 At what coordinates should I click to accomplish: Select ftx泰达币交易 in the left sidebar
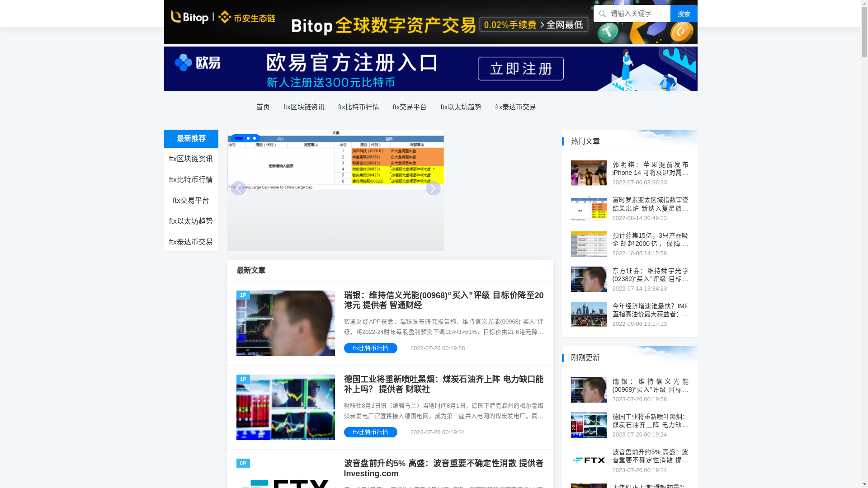click(x=191, y=242)
